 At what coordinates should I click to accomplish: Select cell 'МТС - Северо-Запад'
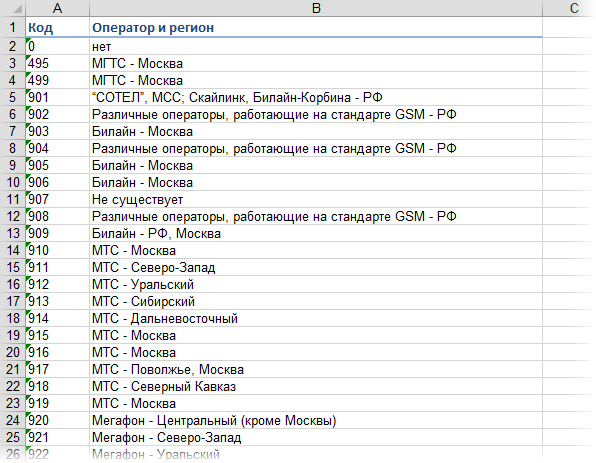click(x=316, y=267)
